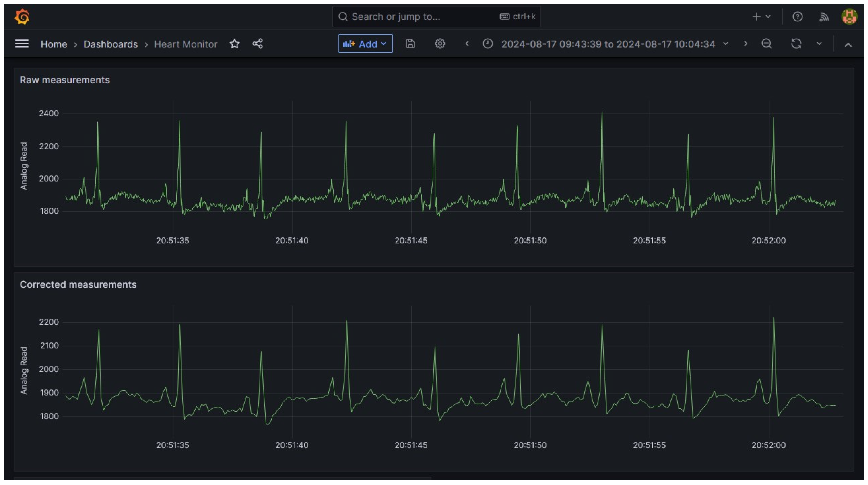Star the Heart Monitor dashboard
This screenshot has height=485, width=868.
pos(235,44)
